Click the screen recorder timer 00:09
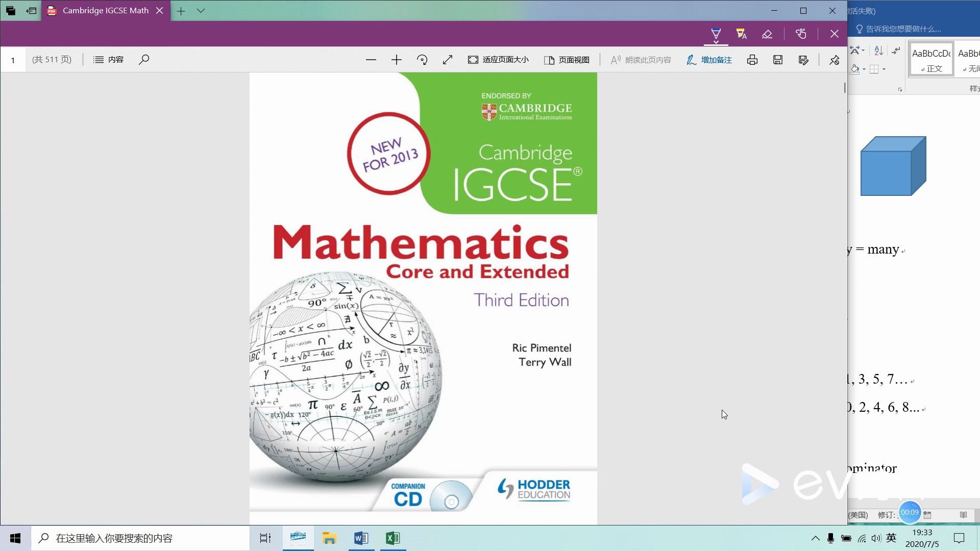980x551 pixels. [x=910, y=513]
